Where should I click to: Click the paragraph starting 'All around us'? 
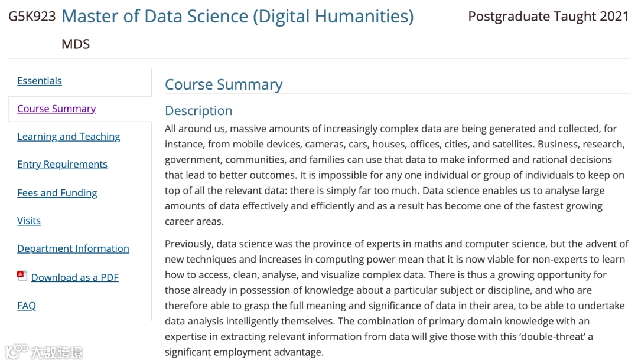click(x=395, y=175)
